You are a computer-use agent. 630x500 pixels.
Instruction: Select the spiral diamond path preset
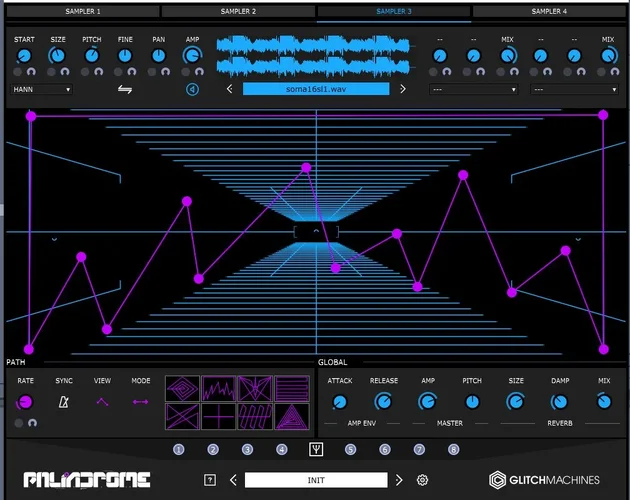[x=182, y=388]
